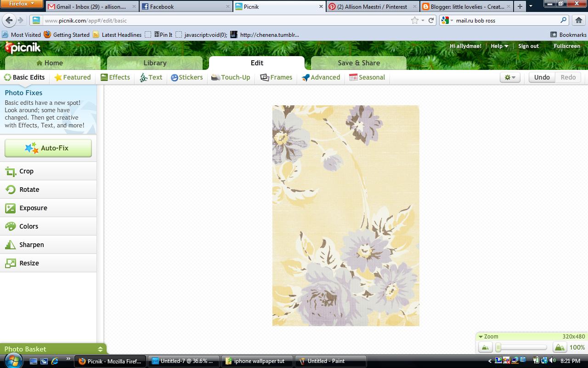Expand the Photo Basket panel
This screenshot has height=368, width=588.
pyautogui.click(x=100, y=349)
